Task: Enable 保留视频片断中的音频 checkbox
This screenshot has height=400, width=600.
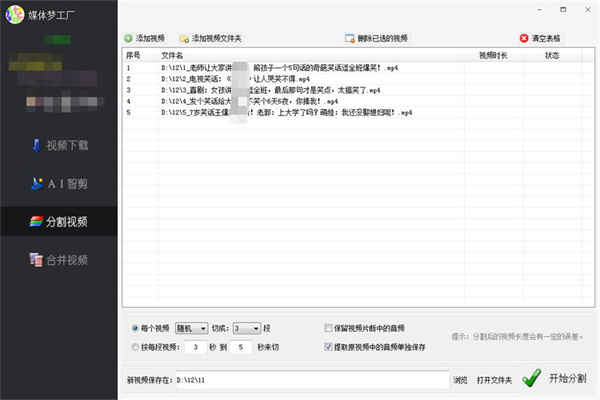Action: click(328, 328)
